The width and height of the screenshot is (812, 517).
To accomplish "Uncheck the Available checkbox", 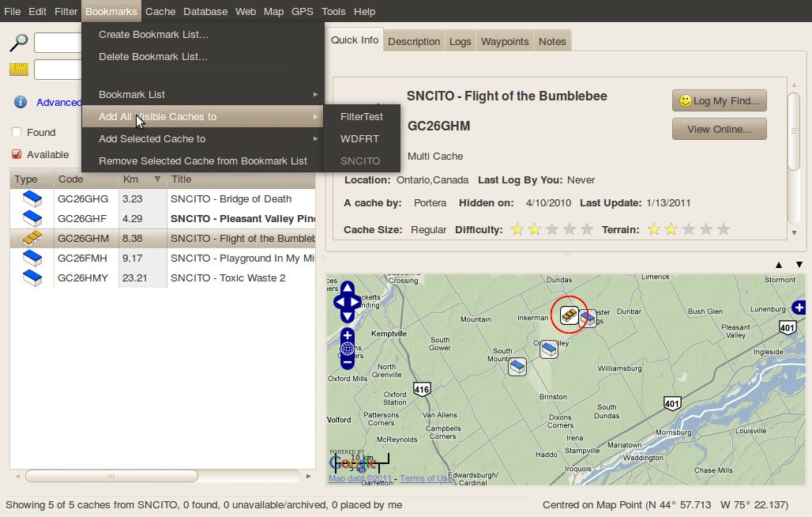I will [x=17, y=154].
